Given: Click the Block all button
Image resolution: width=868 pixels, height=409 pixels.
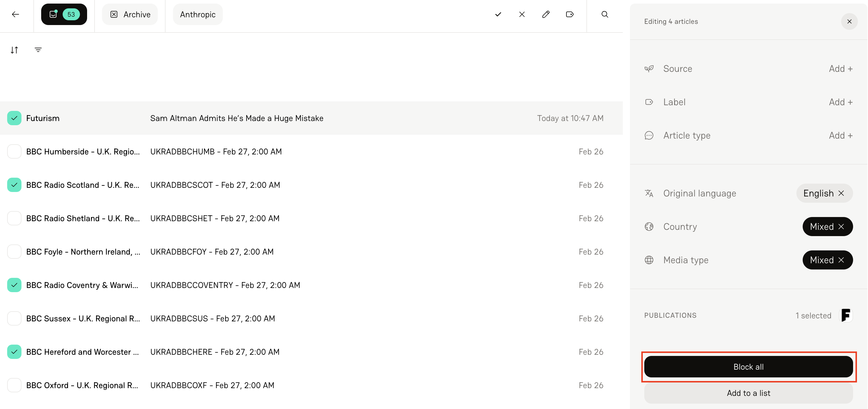Looking at the screenshot, I should point(748,367).
